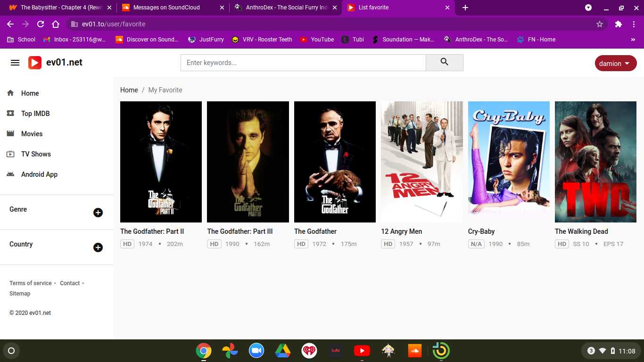Viewport: 644px width, 362px height.
Task: Open the YouTube bookmark
Action: click(317, 40)
